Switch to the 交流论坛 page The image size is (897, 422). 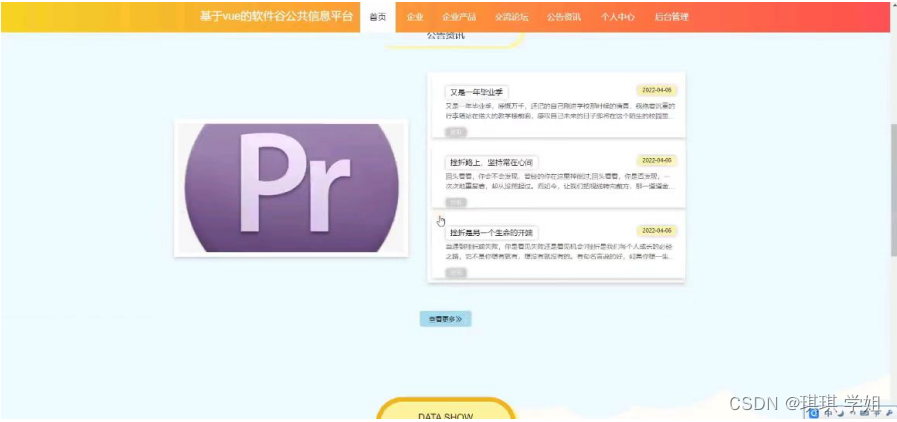pos(511,17)
